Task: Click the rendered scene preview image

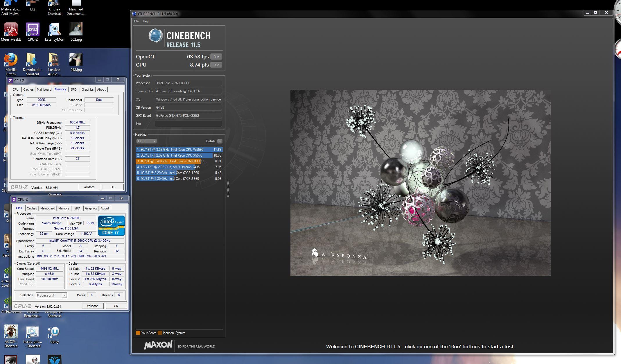Action: 420,183
